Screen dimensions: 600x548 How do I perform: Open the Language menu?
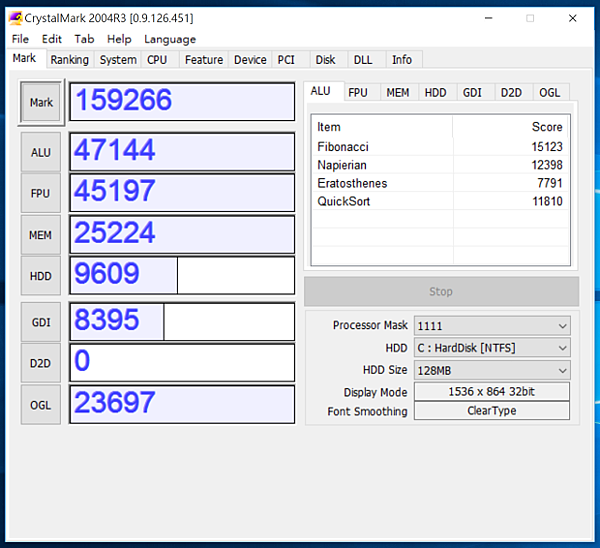point(170,39)
